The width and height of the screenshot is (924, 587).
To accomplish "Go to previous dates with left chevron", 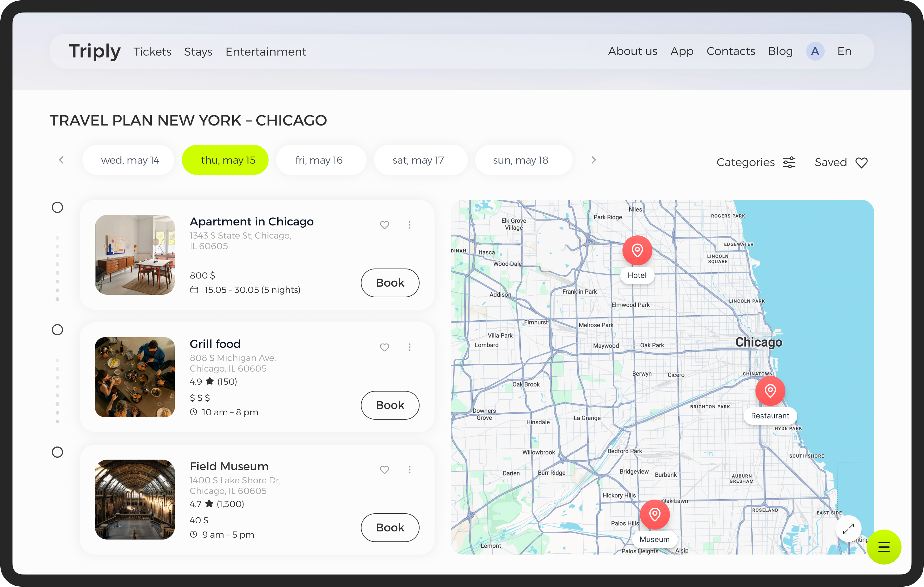I will (x=61, y=160).
